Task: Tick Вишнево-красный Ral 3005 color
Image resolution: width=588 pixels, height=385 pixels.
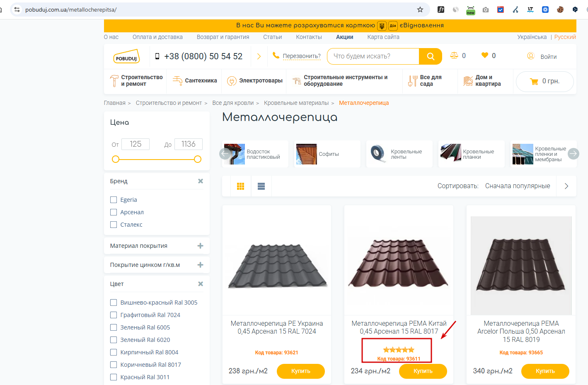Action: [x=114, y=303]
